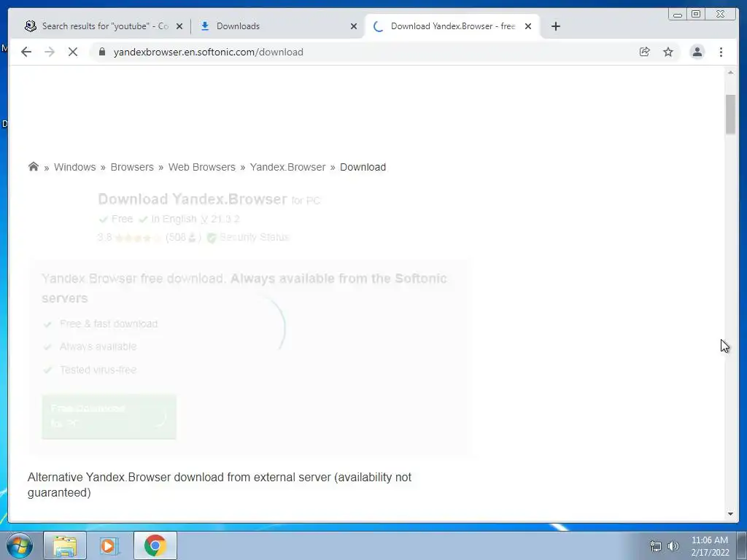Click the Security Status badge
This screenshot has height=560, width=747.
(248, 237)
